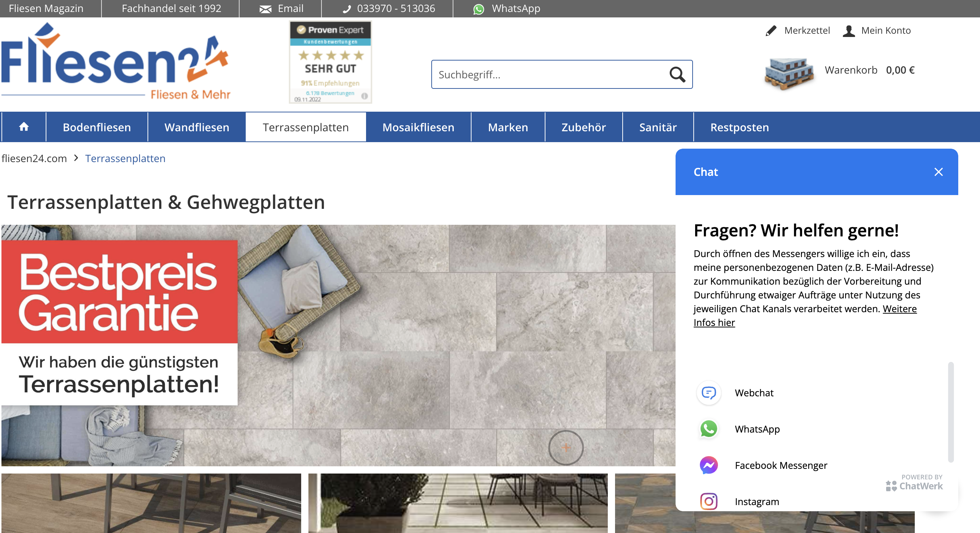Click the WhatsApp icon in chat panel
The image size is (980, 533).
point(709,429)
